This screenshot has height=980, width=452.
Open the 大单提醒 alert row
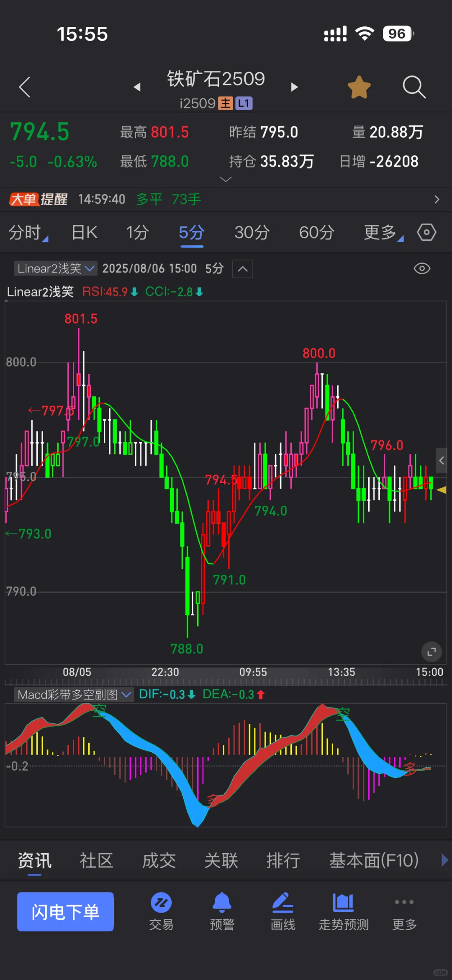[x=226, y=199]
